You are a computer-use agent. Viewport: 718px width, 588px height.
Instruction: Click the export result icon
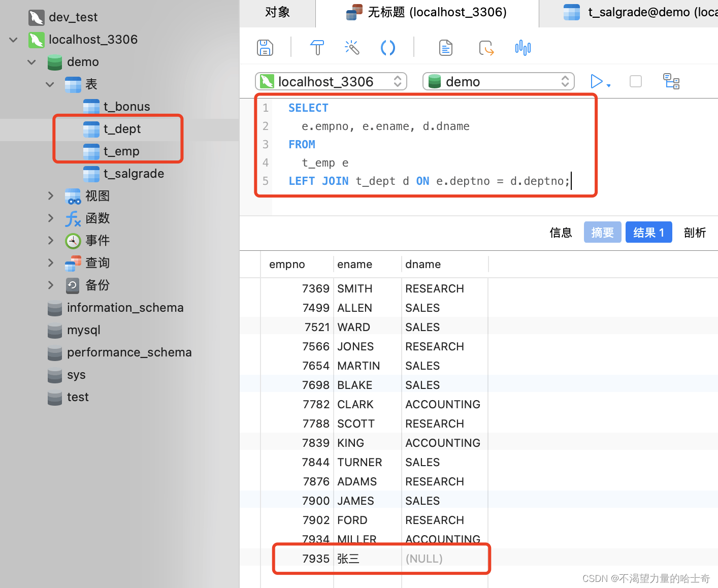coord(486,48)
